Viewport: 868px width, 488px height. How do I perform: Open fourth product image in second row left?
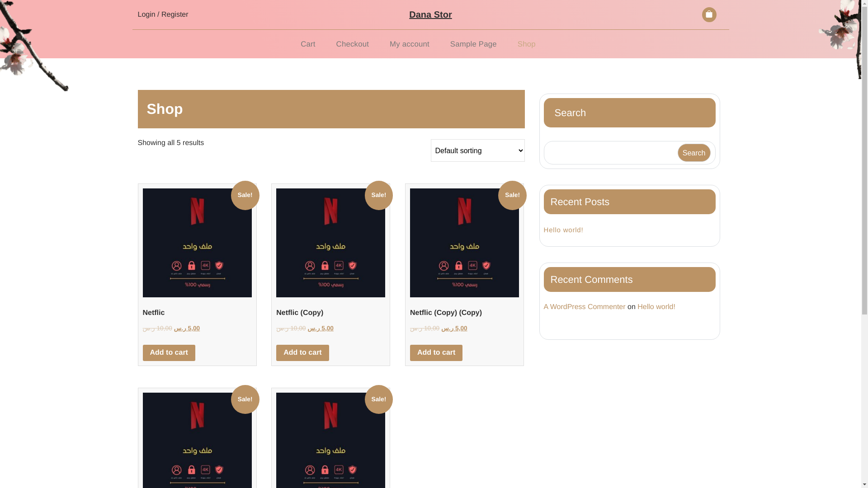click(x=197, y=441)
